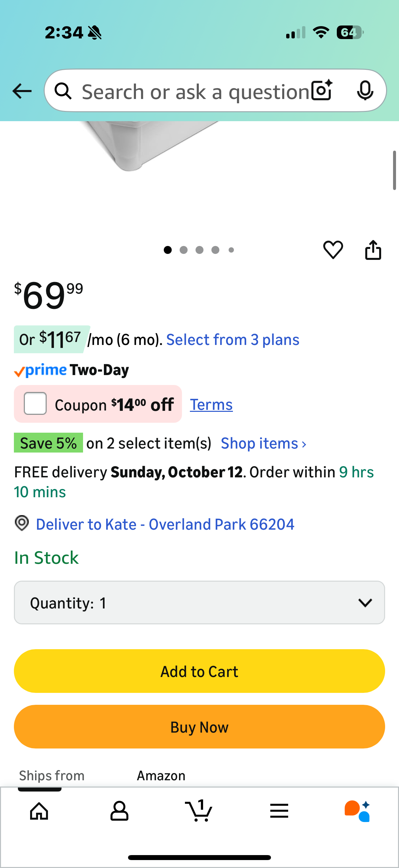399x868 pixels.
Task: Open the hamburger menu
Action: click(x=279, y=811)
